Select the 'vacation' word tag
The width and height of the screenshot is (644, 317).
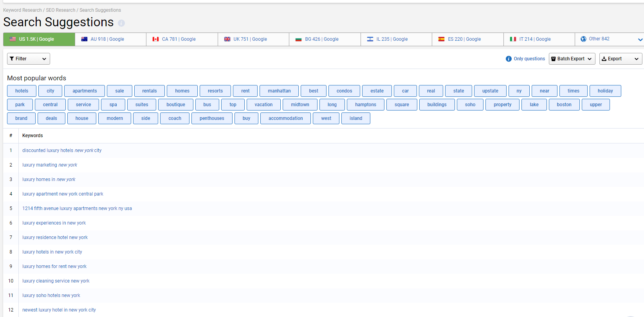point(263,105)
